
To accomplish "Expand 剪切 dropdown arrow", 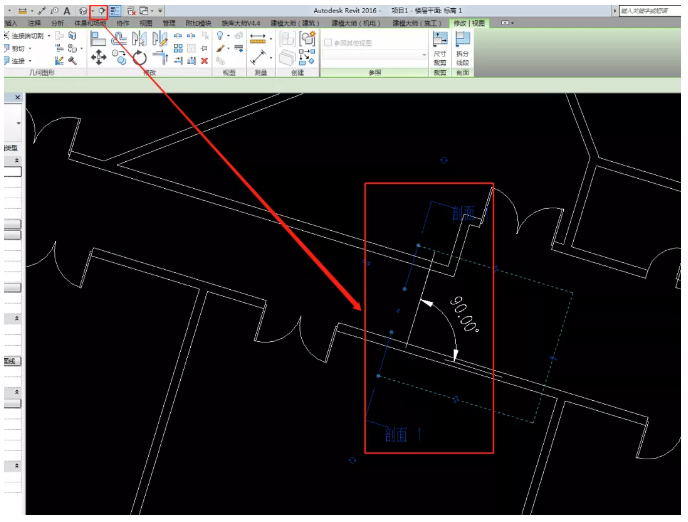I will click(x=30, y=49).
